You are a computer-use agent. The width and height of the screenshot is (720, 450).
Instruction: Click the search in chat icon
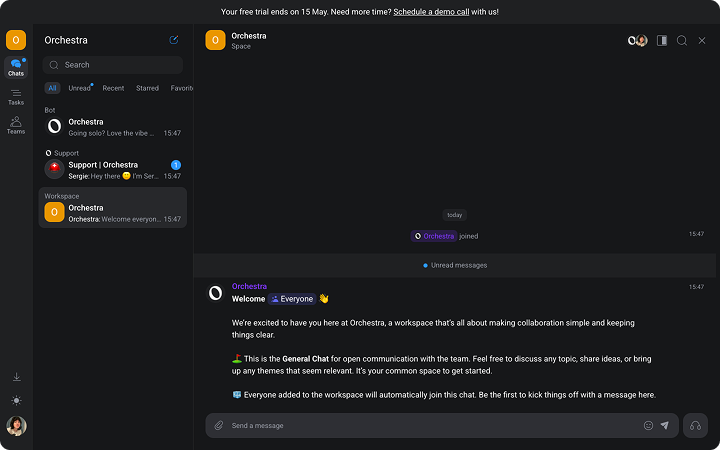pyautogui.click(x=682, y=40)
